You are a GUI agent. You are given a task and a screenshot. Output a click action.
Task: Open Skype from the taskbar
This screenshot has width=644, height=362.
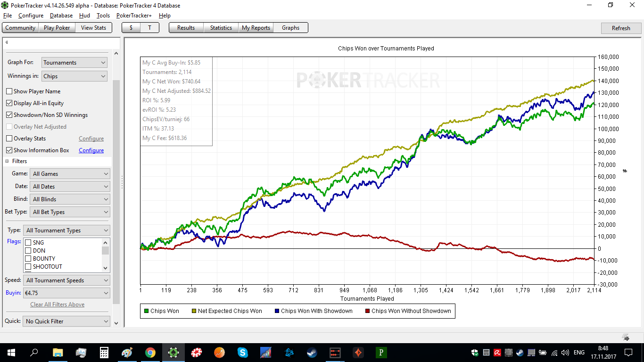[x=243, y=352]
